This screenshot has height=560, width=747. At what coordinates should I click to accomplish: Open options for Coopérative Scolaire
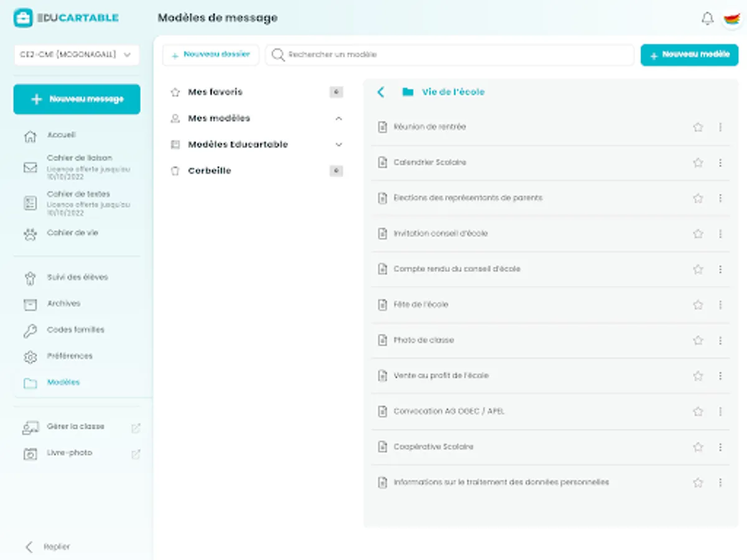720,447
